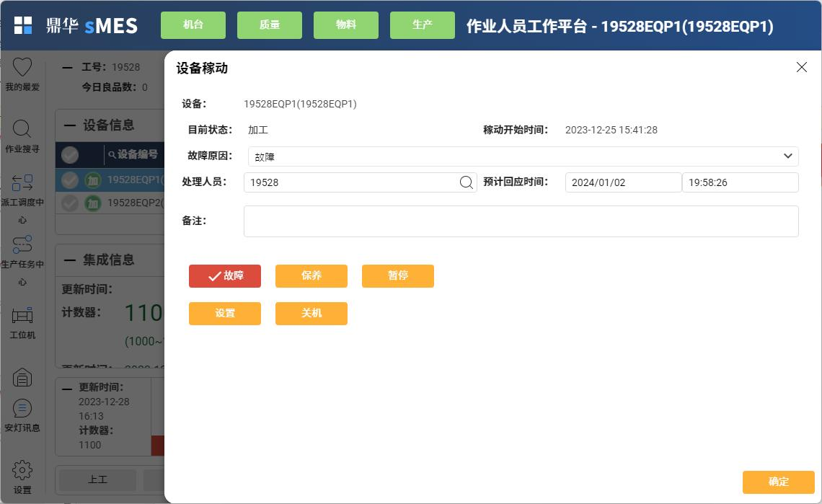Click the 移动开始时间 value 2023-12-25 15:41:28
This screenshot has width=822, height=504.
click(611, 130)
